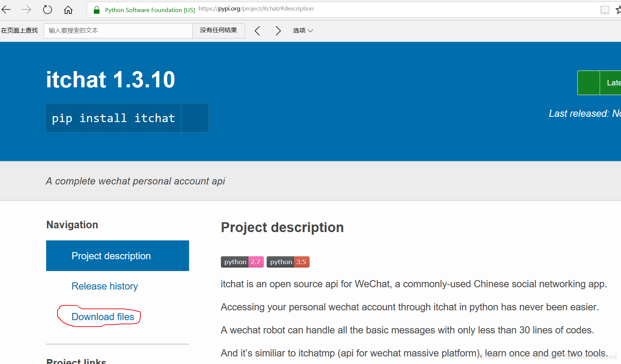Click the wechat personal account api summary text
621x364 pixels.
(135, 181)
